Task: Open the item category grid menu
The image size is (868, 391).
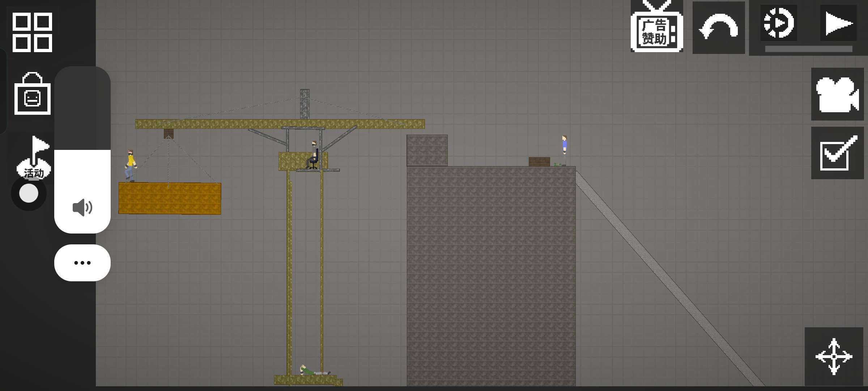Action: click(x=32, y=32)
